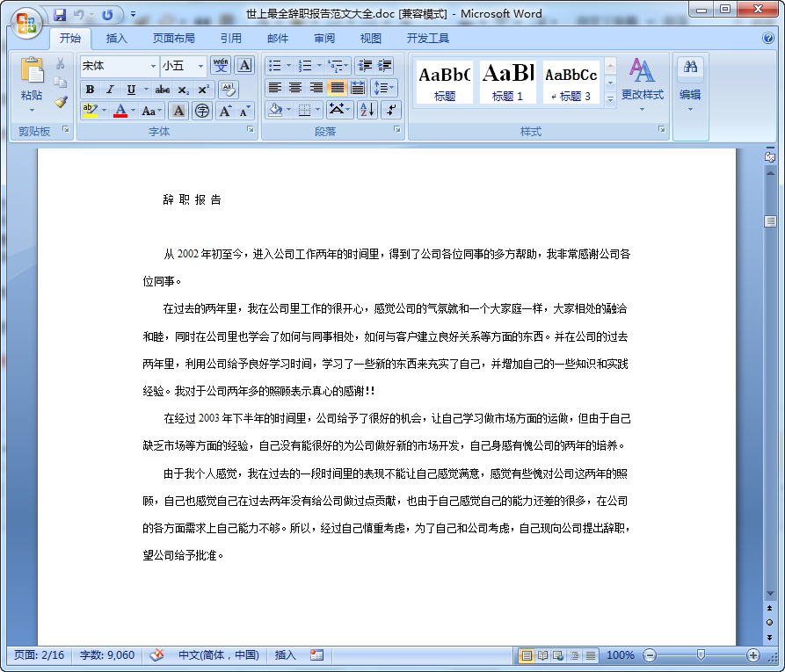Grow font size with large A
Image resolution: width=785 pixels, height=672 pixels.
click(225, 111)
